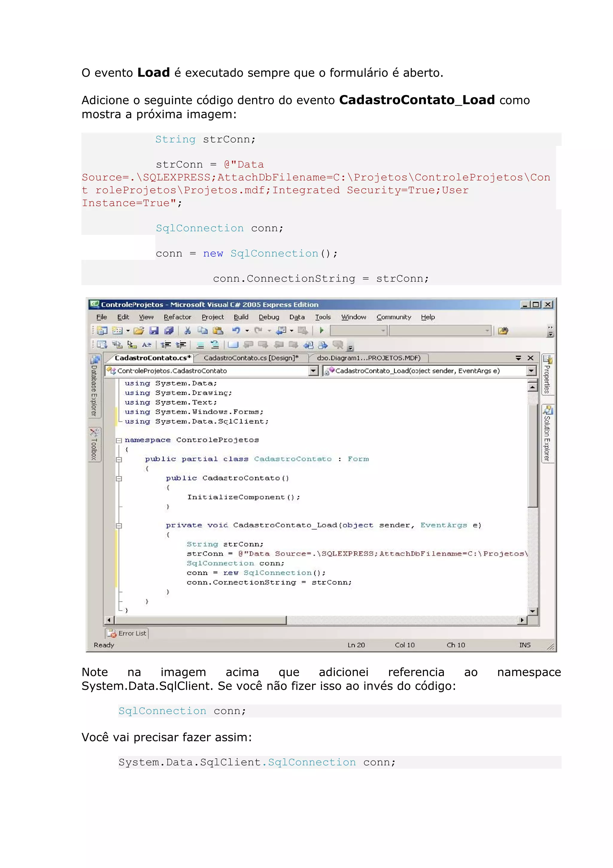This screenshot has width=613, height=868.
Task: Open the dropdown arrow beside Add New Item
Action: click(128, 331)
